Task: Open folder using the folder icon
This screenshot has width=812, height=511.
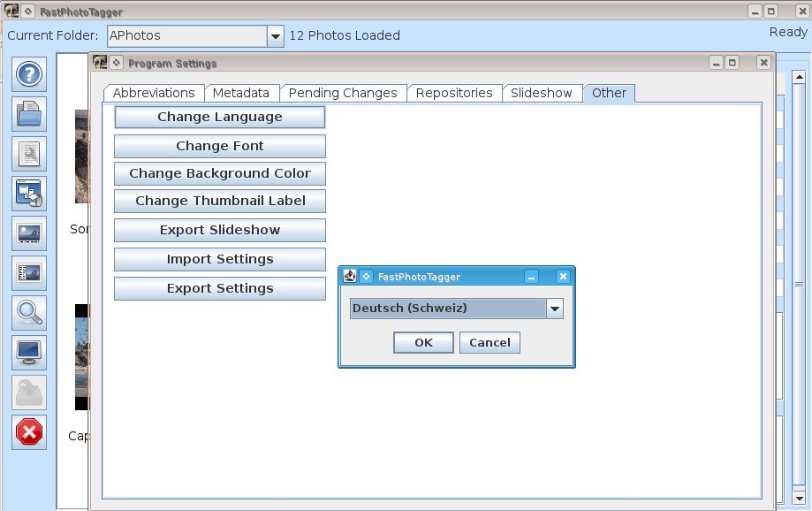Action: (30, 114)
